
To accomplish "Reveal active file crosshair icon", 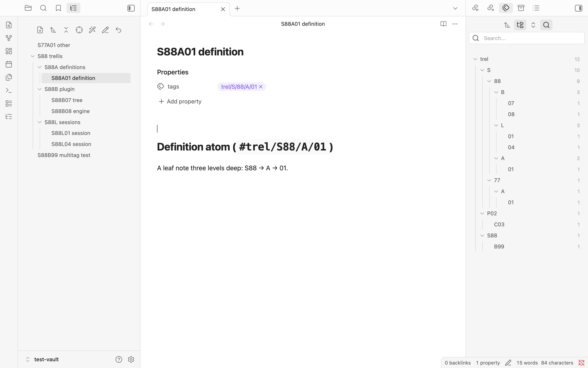I will [x=79, y=30].
